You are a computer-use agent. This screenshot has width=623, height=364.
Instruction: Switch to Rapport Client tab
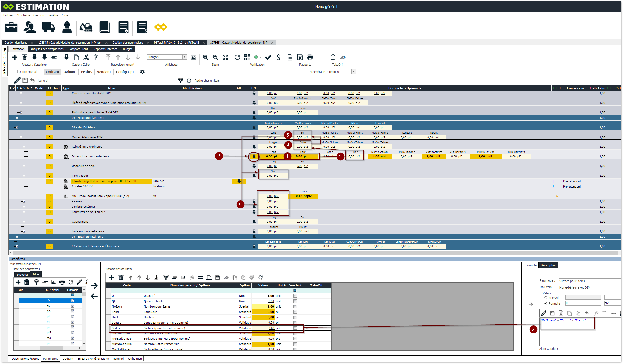click(x=78, y=49)
